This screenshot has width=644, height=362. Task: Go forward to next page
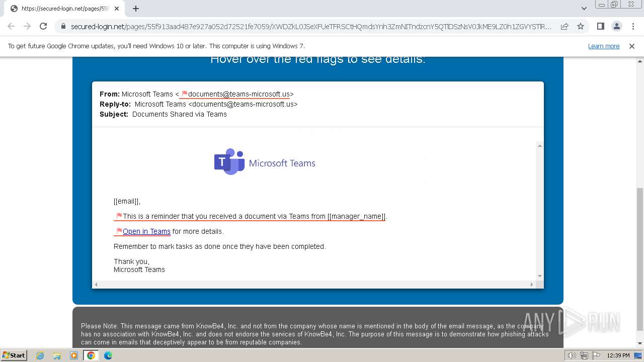(27, 26)
